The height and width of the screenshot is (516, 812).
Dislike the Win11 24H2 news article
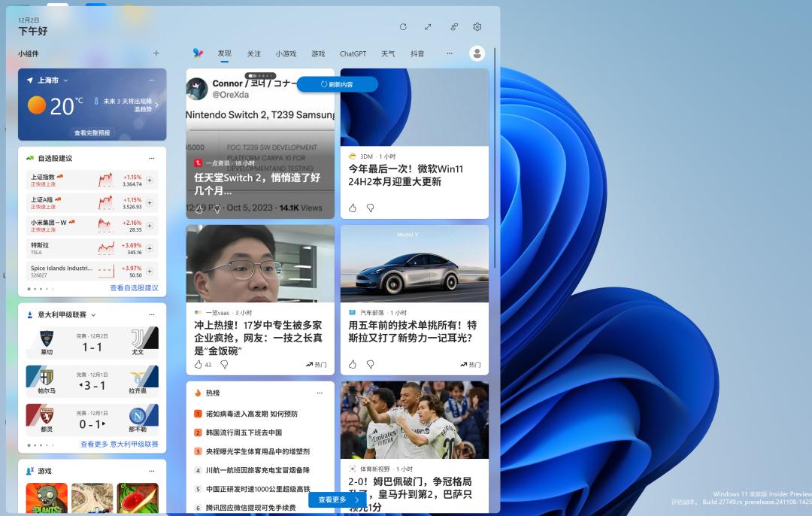point(370,208)
